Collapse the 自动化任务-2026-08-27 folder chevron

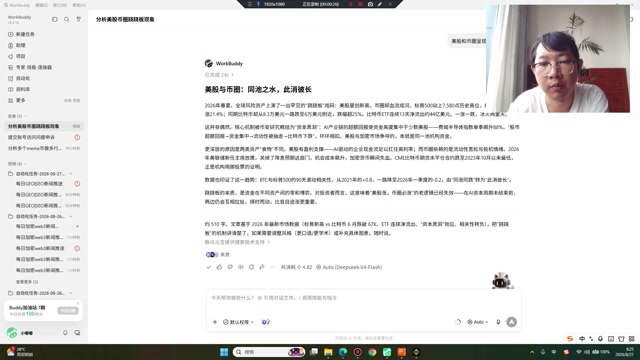pos(71,174)
